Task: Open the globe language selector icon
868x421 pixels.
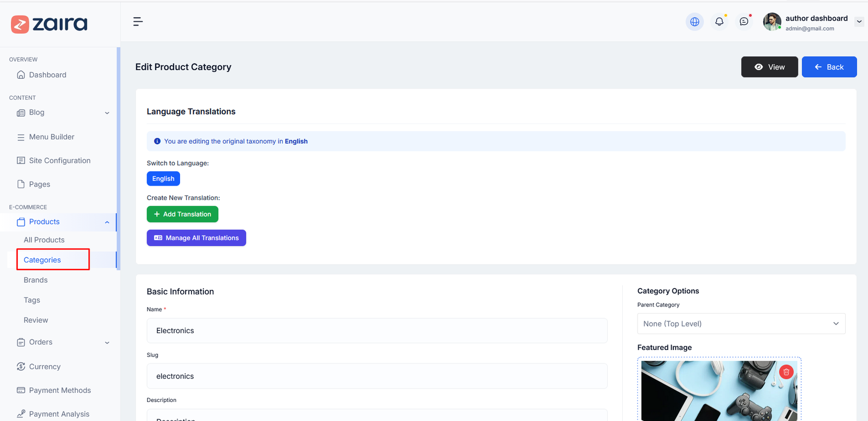Action: coord(694,22)
